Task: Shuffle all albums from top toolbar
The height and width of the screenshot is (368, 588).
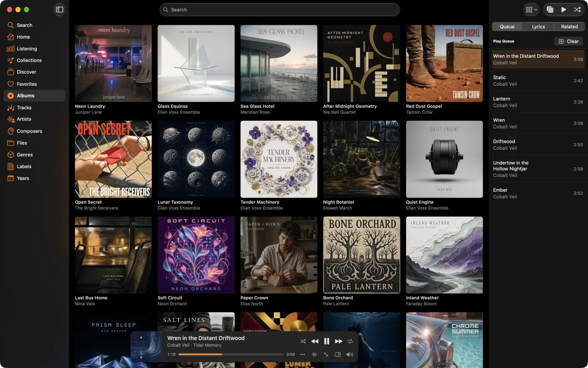Action: tap(577, 10)
